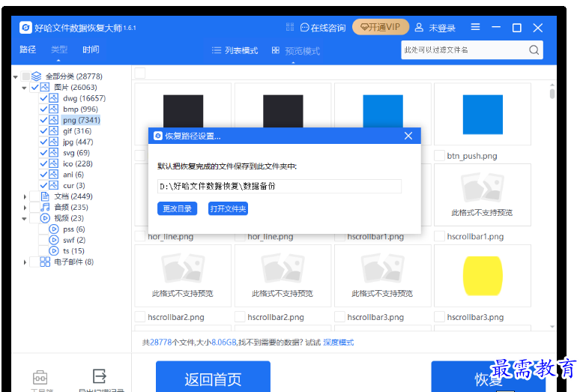Click the ts video format icon
583x392 pixels.
point(54,250)
